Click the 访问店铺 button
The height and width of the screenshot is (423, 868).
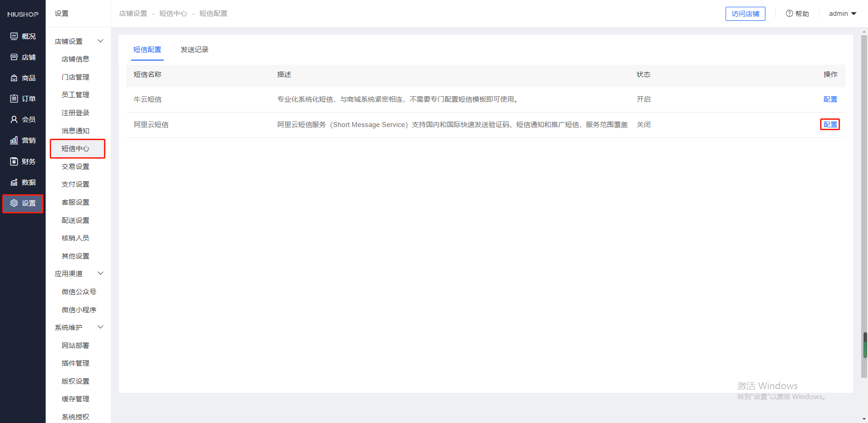tap(745, 14)
